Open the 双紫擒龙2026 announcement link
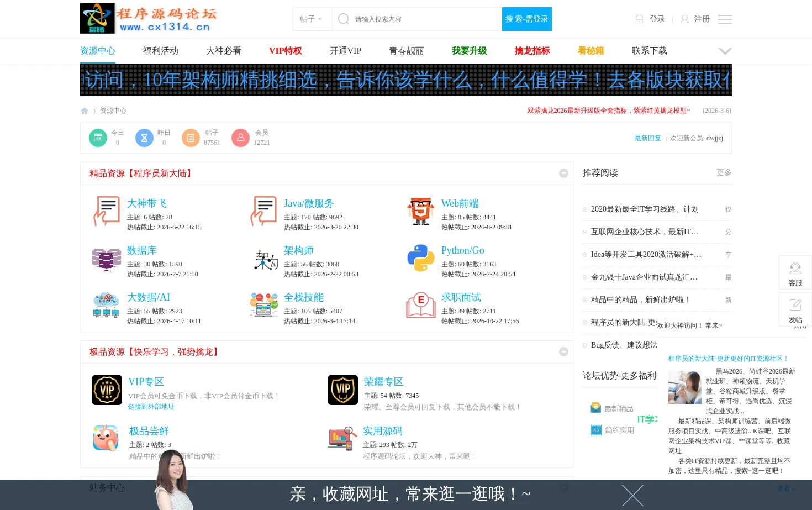 pos(609,111)
